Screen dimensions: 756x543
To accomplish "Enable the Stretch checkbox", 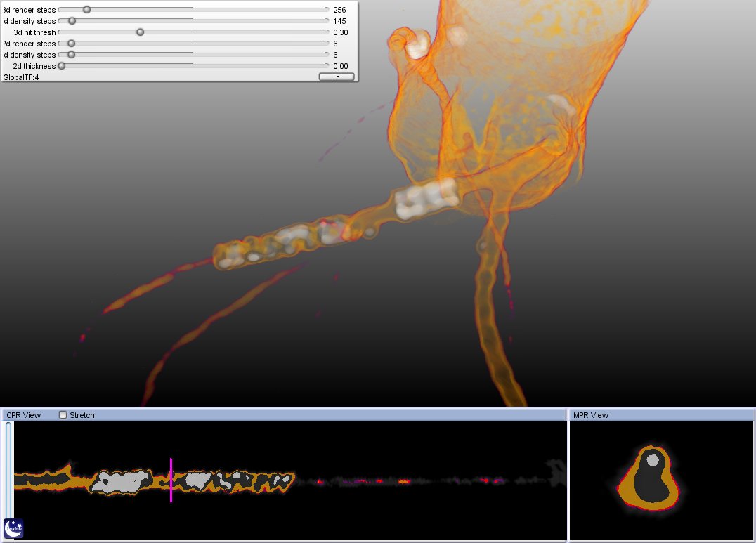I will click(63, 415).
